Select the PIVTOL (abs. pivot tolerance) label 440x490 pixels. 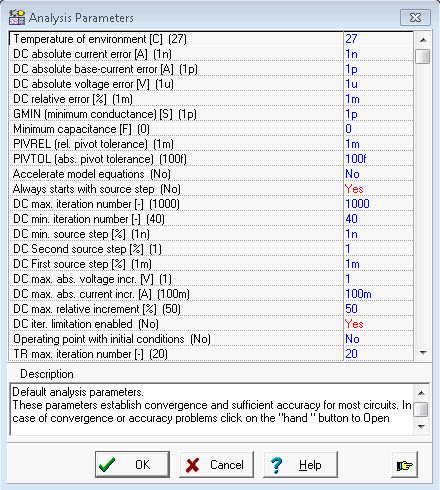100,159
